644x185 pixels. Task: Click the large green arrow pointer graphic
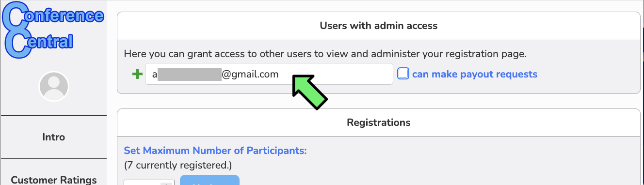(x=310, y=91)
